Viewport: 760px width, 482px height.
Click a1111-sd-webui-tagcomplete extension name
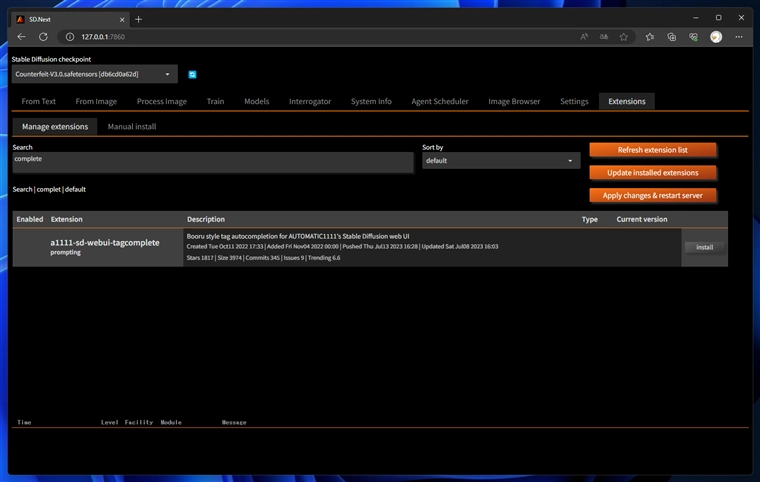[105, 242]
